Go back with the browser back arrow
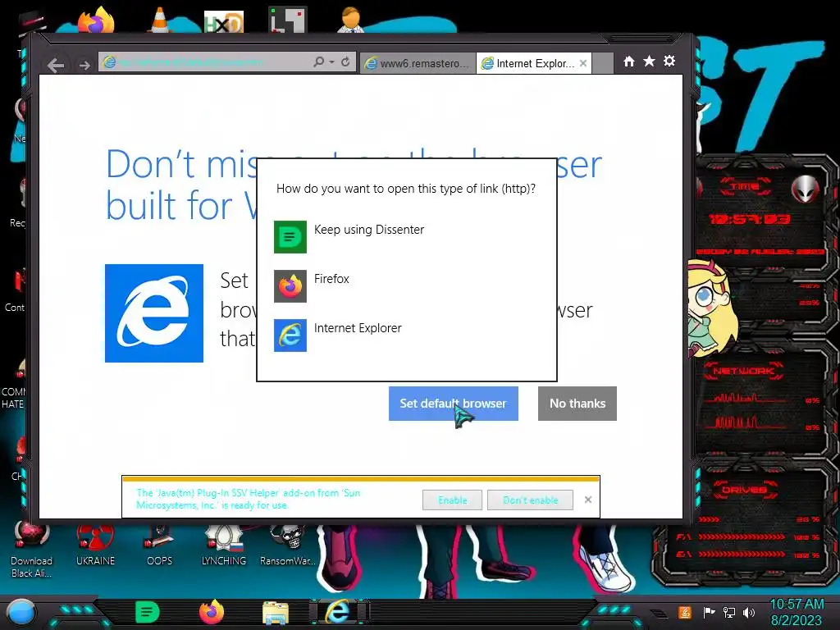 coord(56,66)
